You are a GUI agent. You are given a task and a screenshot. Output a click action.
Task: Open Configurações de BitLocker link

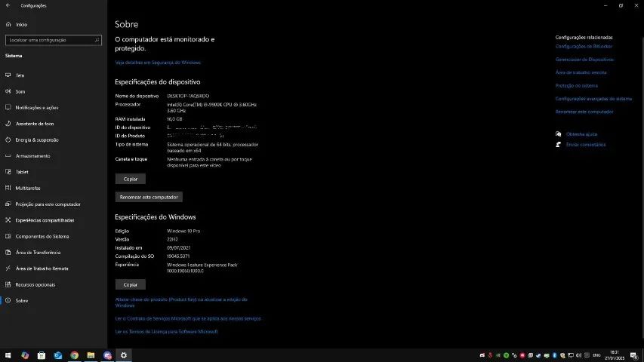pyautogui.click(x=584, y=46)
